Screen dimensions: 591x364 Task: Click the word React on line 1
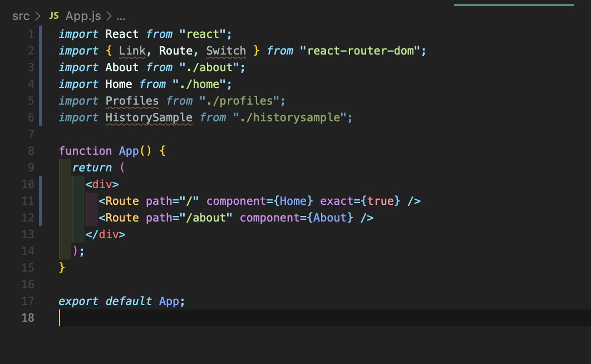click(122, 35)
